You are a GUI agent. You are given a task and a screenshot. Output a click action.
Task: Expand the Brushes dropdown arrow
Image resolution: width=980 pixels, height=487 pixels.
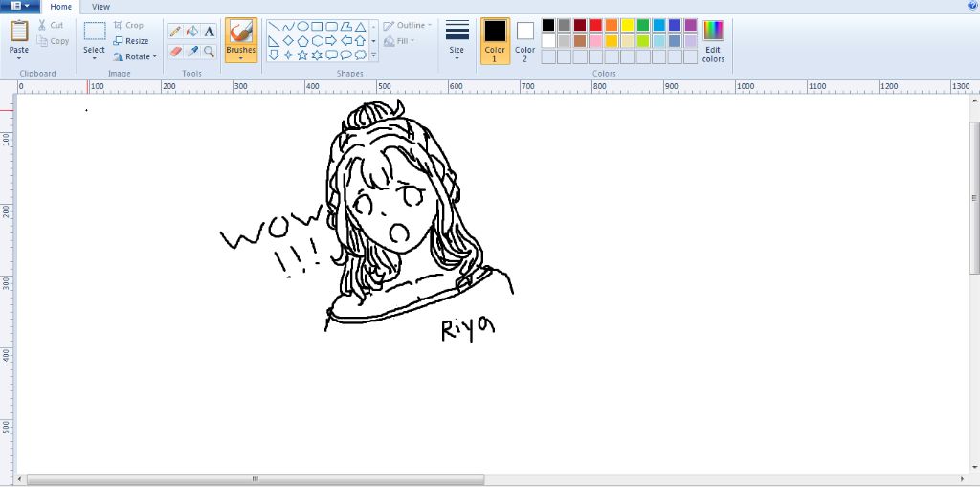point(240,58)
